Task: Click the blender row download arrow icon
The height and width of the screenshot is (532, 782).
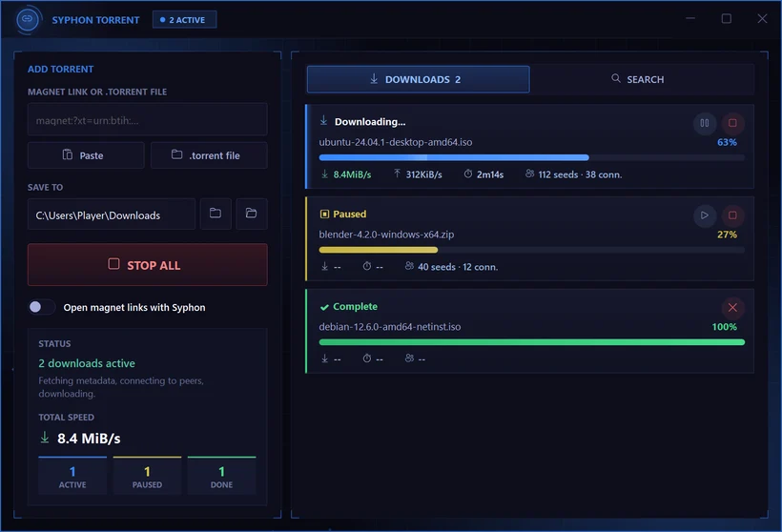Action: (324, 266)
